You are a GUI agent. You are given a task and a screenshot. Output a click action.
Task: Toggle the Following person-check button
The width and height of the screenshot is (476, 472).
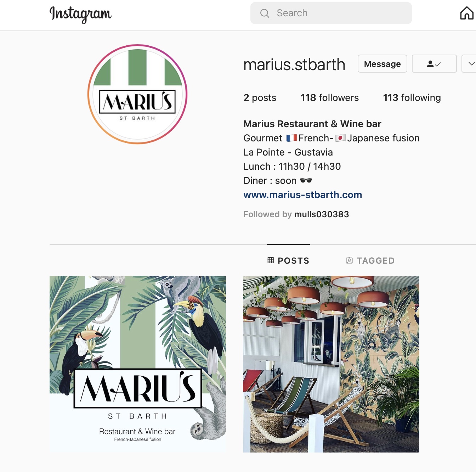point(434,64)
